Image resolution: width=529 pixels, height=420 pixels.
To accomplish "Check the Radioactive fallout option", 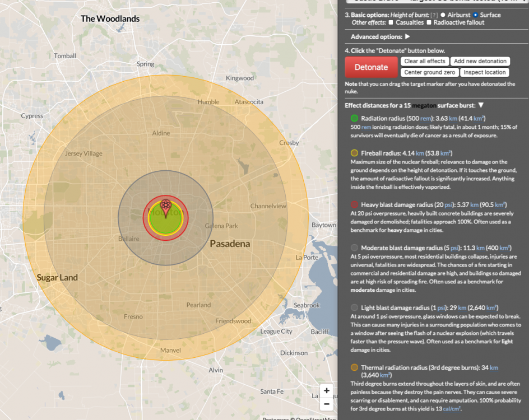I will 429,22.
